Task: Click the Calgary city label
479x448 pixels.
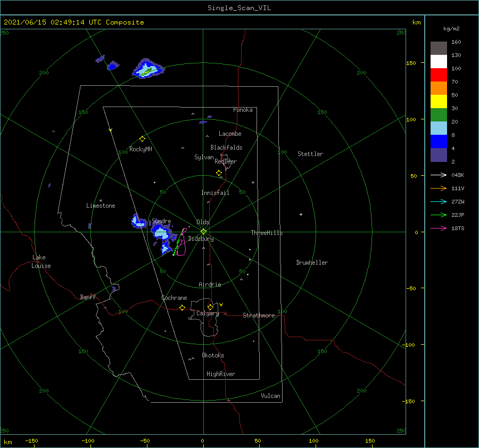Action: (x=208, y=313)
